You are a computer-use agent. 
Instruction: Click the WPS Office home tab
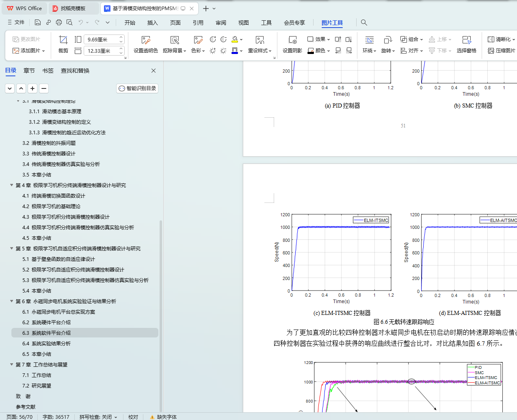(24, 8)
